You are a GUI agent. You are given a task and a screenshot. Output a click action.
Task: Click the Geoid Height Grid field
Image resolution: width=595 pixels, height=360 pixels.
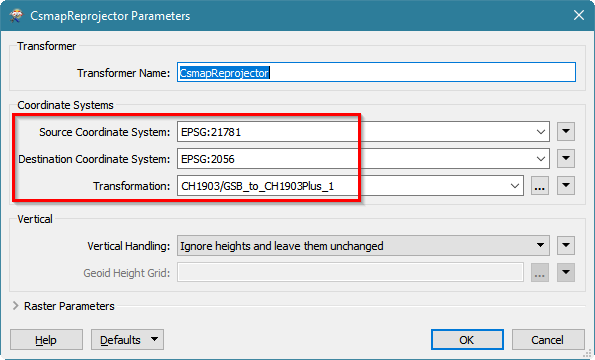pos(350,273)
